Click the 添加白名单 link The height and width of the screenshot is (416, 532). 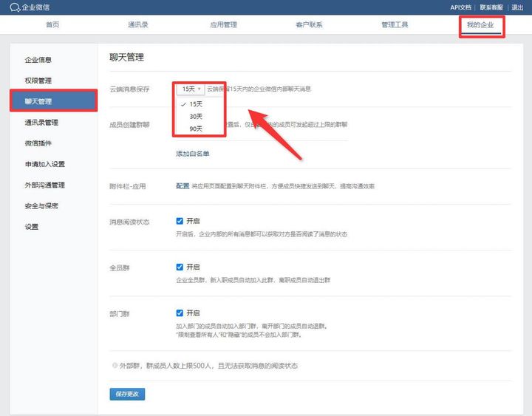click(x=192, y=154)
